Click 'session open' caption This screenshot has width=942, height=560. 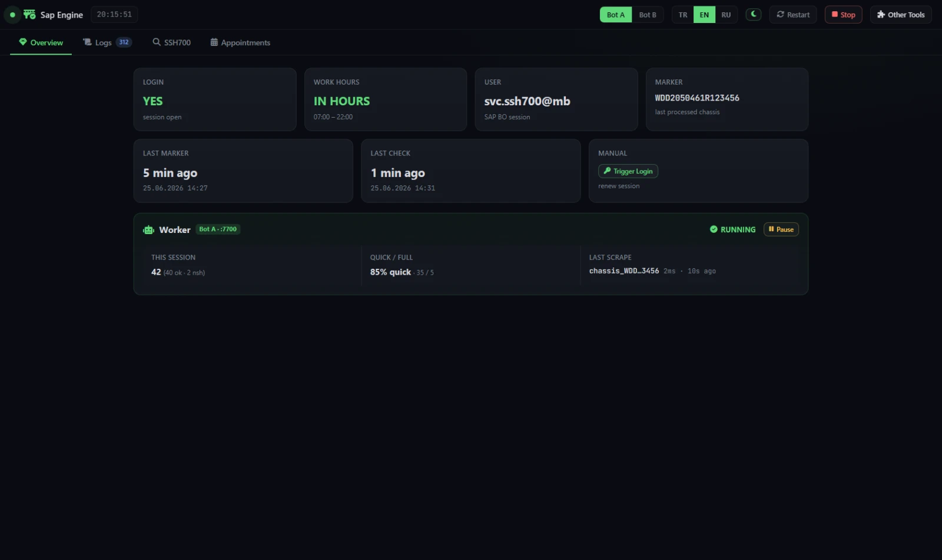[x=162, y=117]
